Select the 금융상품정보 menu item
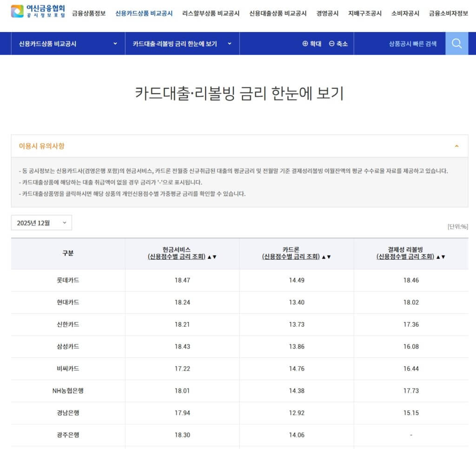The height and width of the screenshot is (449, 476). click(x=88, y=13)
